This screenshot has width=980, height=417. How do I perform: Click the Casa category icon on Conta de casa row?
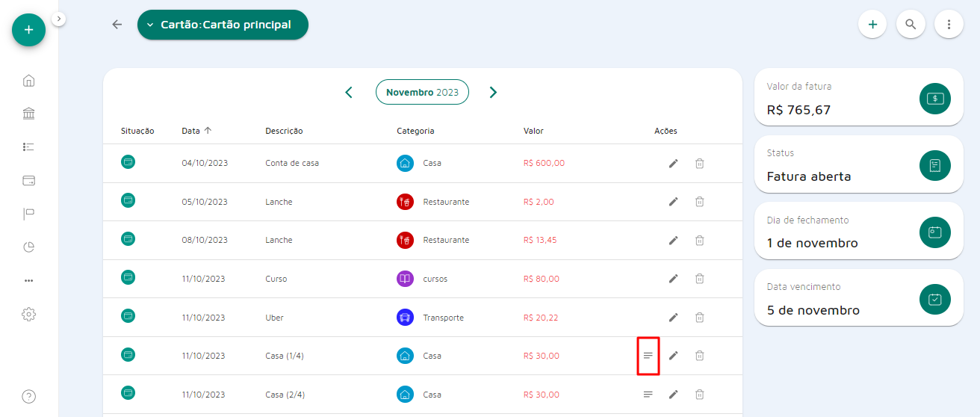click(405, 163)
